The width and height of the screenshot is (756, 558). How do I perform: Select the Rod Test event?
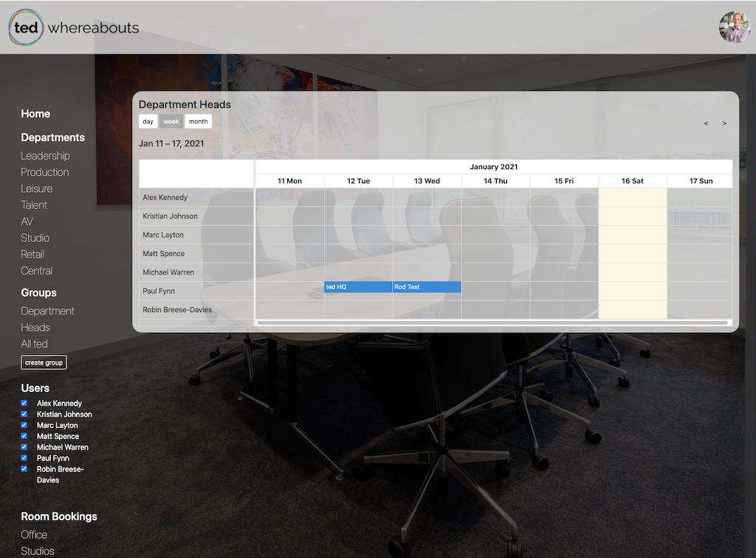coord(426,287)
